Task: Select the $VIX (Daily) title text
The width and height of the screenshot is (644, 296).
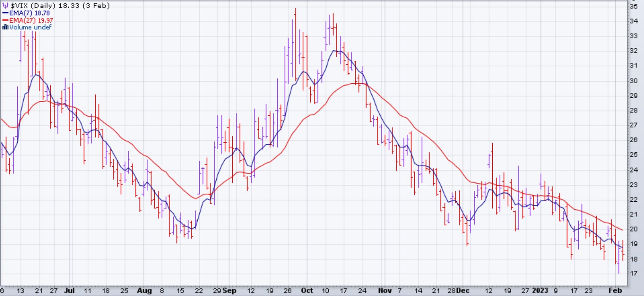Action: tap(34, 6)
